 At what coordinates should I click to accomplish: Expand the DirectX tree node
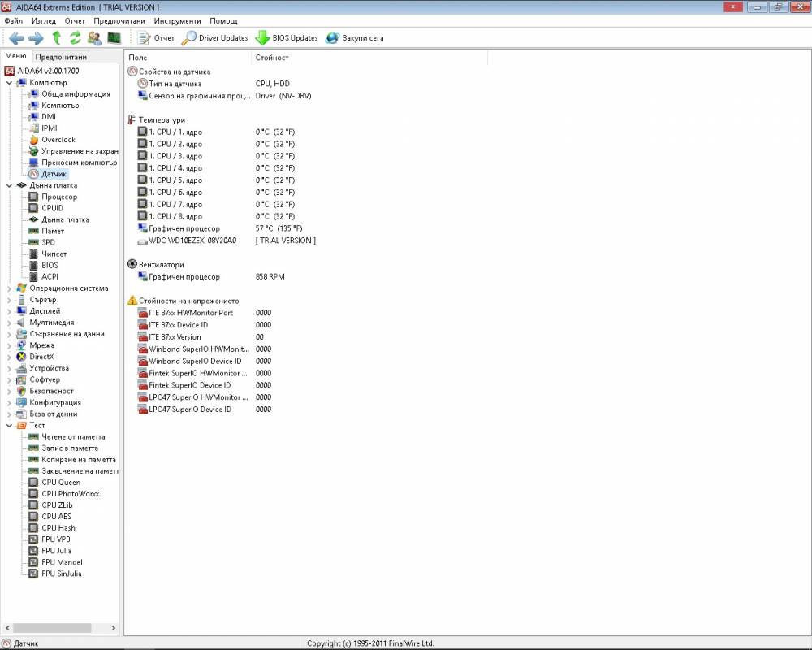point(9,357)
